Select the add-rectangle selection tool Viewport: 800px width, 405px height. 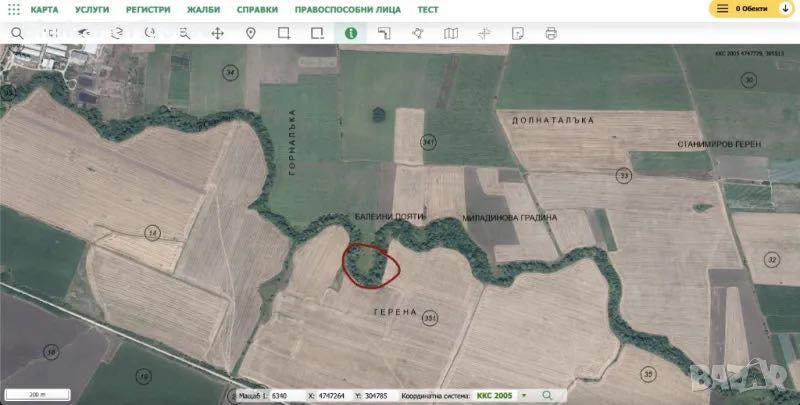click(x=284, y=34)
